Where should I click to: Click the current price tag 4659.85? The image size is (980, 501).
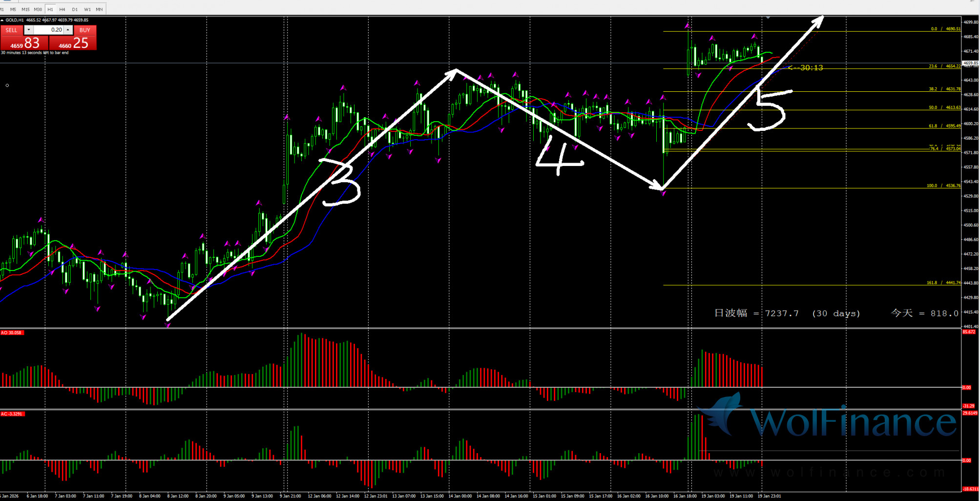tap(970, 63)
